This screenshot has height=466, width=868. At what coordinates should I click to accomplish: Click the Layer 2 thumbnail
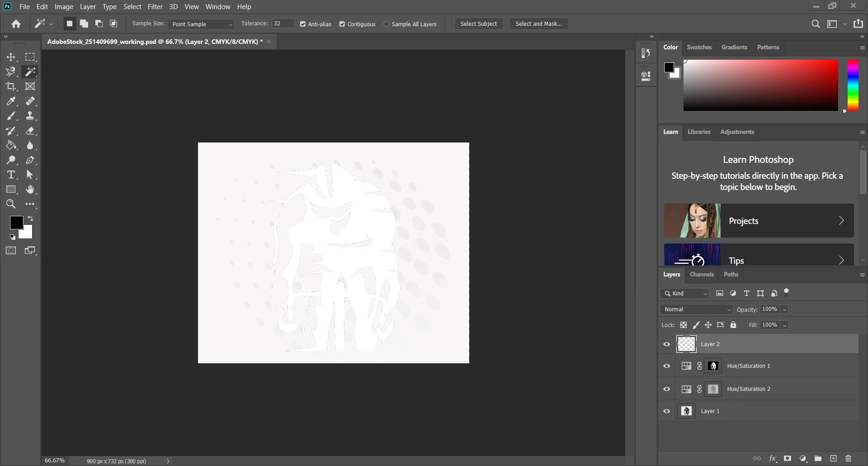click(x=686, y=344)
